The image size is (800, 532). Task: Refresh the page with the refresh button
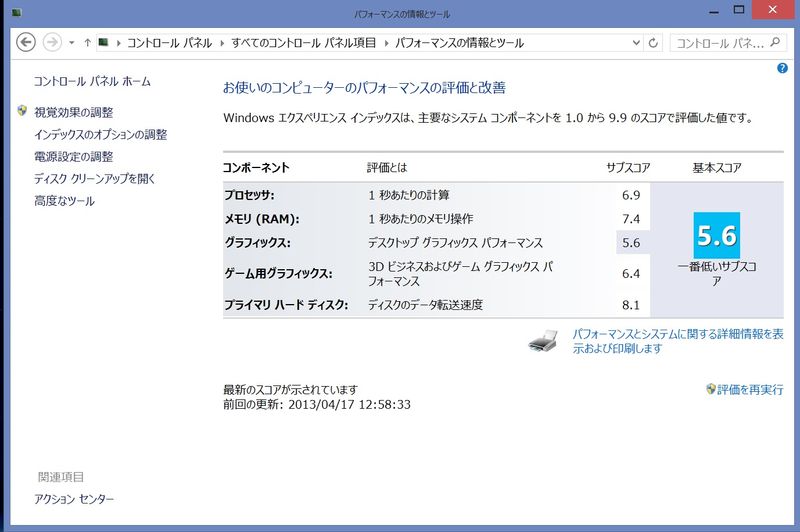pos(653,43)
